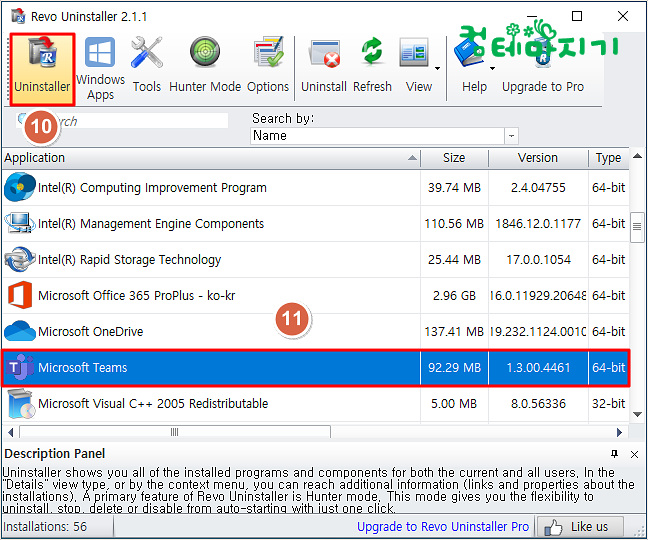Screen dimensions: 648x540
Task: Open the Search by Name combo box
Action: (384, 136)
